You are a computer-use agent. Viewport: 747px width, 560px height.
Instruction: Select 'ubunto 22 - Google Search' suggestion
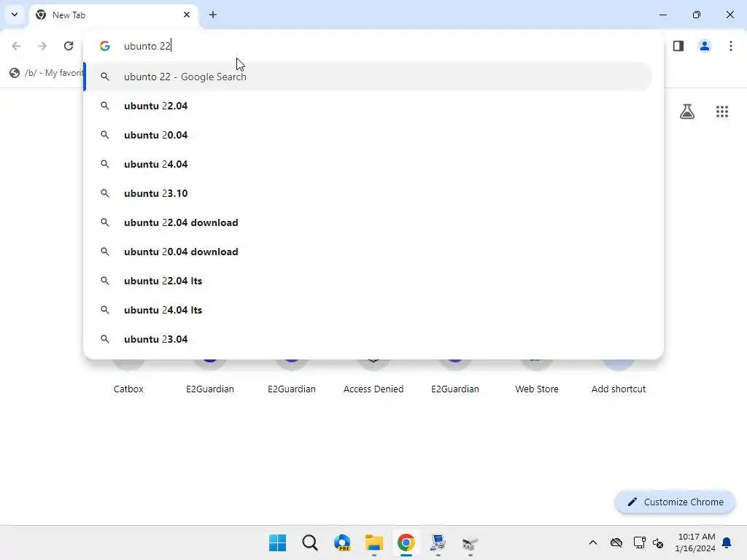coord(368,77)
